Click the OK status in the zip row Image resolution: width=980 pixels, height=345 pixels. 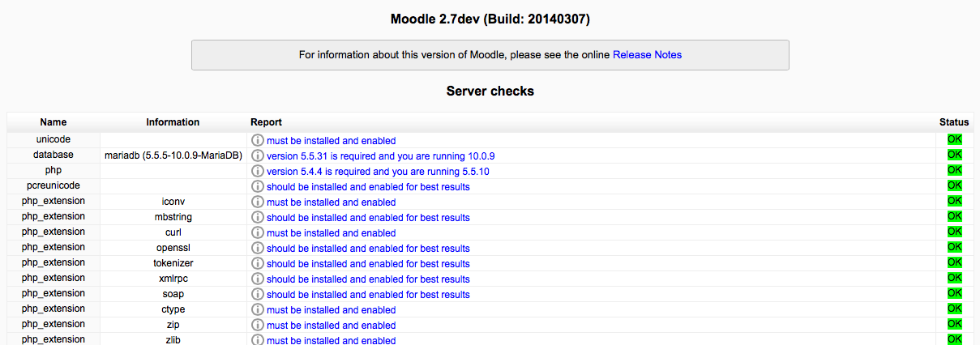click(x=954, y=325)
